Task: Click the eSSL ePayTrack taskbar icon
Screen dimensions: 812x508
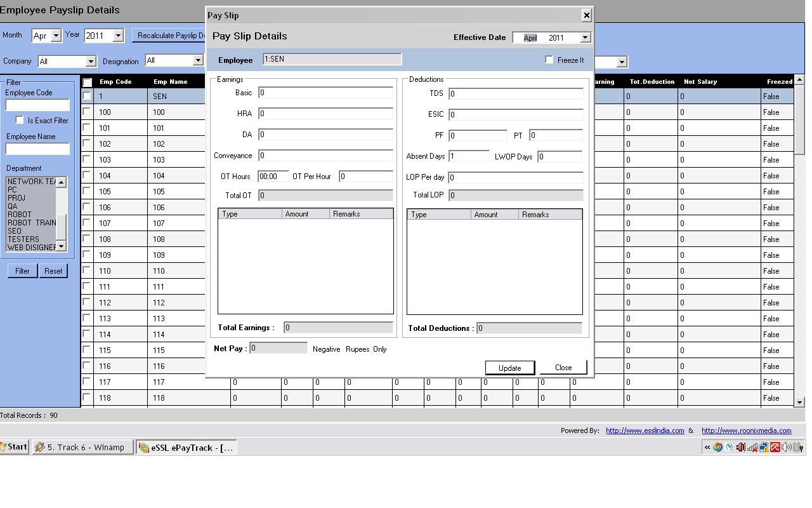Action: [x=144, y=447]
